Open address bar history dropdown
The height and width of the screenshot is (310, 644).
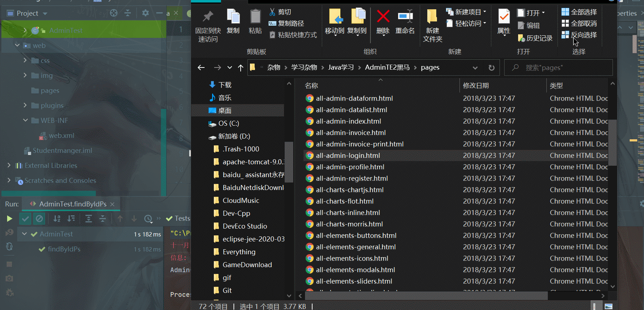(x=475, y=67)
